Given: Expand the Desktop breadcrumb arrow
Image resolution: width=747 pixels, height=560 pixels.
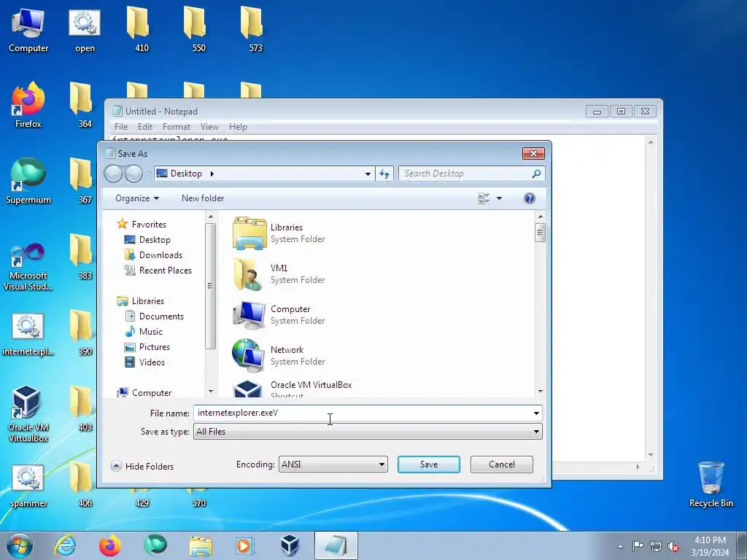Looking at the screenshot, I should 212,174.
